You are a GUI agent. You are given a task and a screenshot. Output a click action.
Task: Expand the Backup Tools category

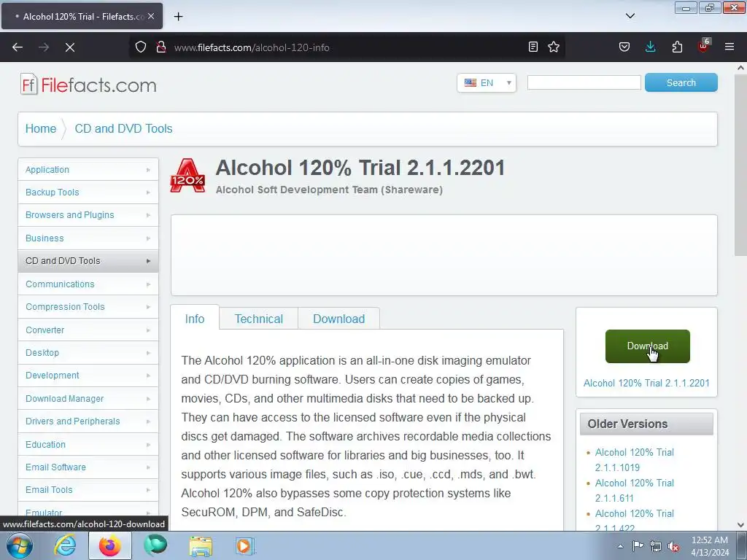point(88,192)
